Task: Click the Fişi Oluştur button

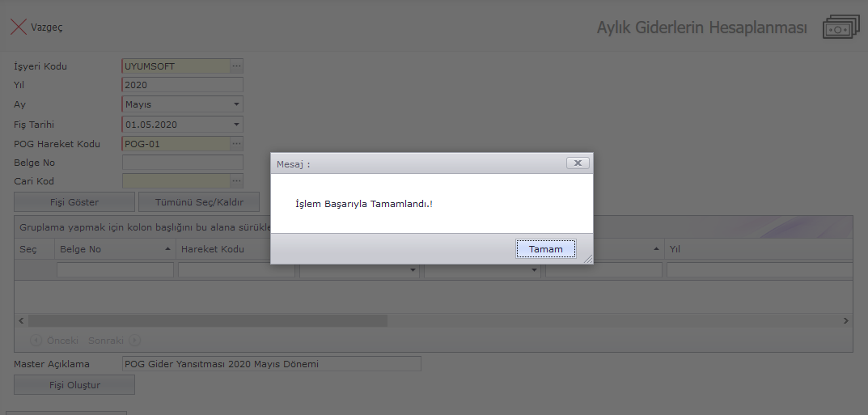Action: click(74, 385)
